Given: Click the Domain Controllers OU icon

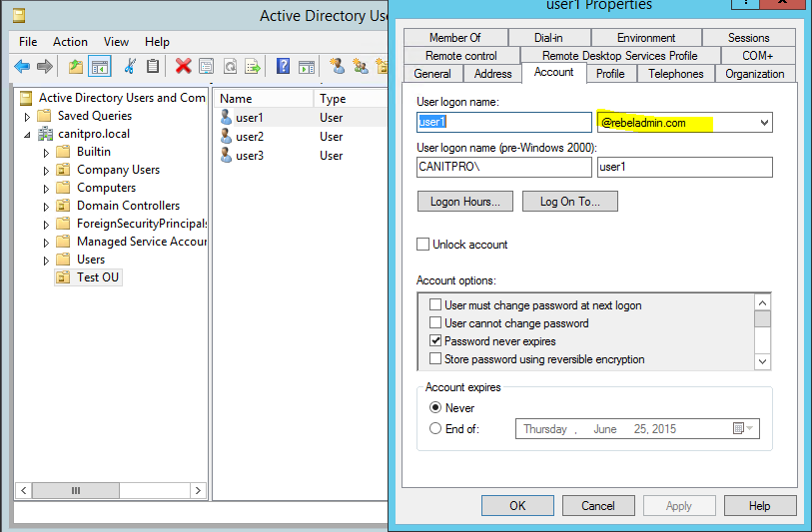Looking at the screenshot, I should coord(63,206).
